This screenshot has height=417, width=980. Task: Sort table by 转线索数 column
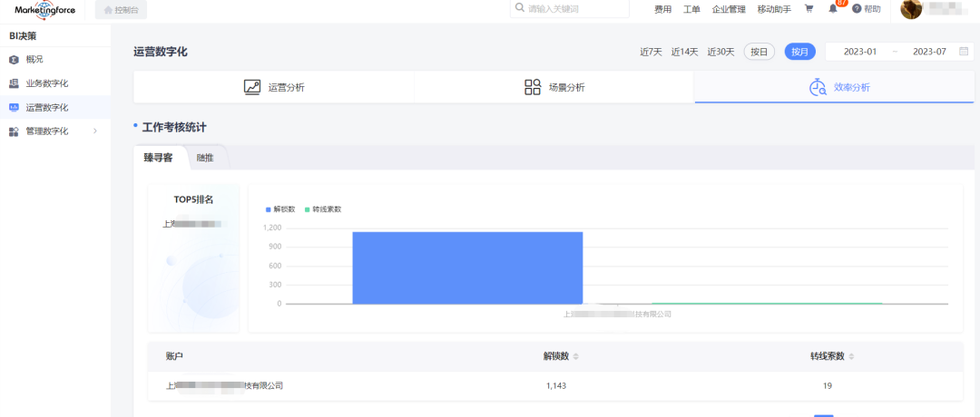pyautogui.click(x=851, y=356)
